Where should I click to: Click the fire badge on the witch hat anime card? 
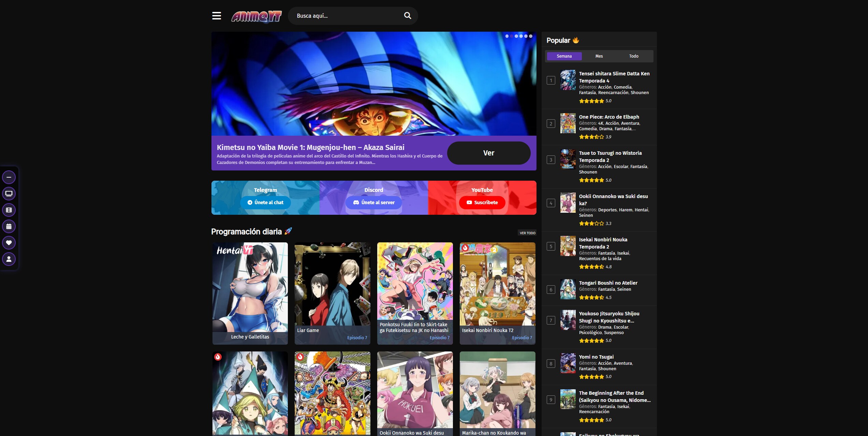point(218,357)
